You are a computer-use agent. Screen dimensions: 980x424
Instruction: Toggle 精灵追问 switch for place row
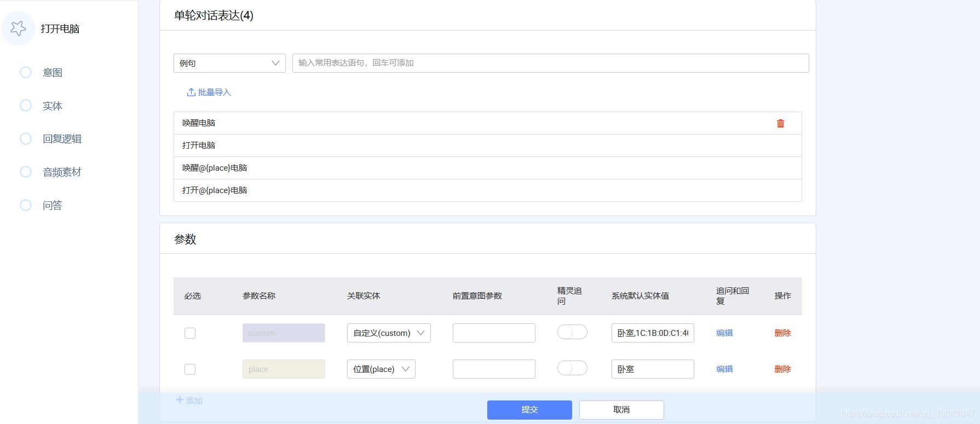tap(572, 368)
